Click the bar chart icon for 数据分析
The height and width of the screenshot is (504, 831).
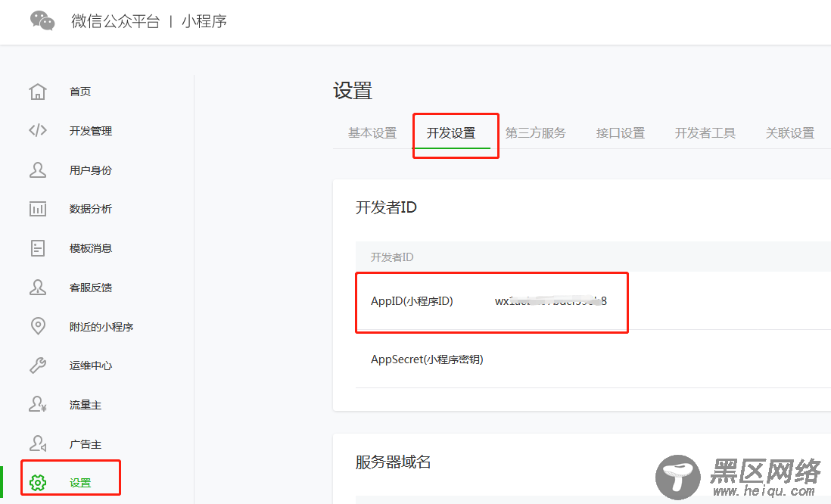[x=38, y=209]
